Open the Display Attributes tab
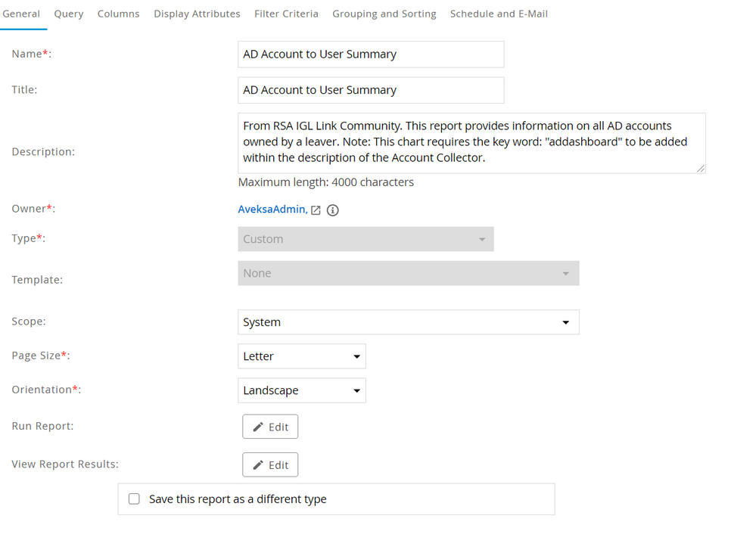Image resolution: width=756 pixels, height=556 pixels. 197,14
